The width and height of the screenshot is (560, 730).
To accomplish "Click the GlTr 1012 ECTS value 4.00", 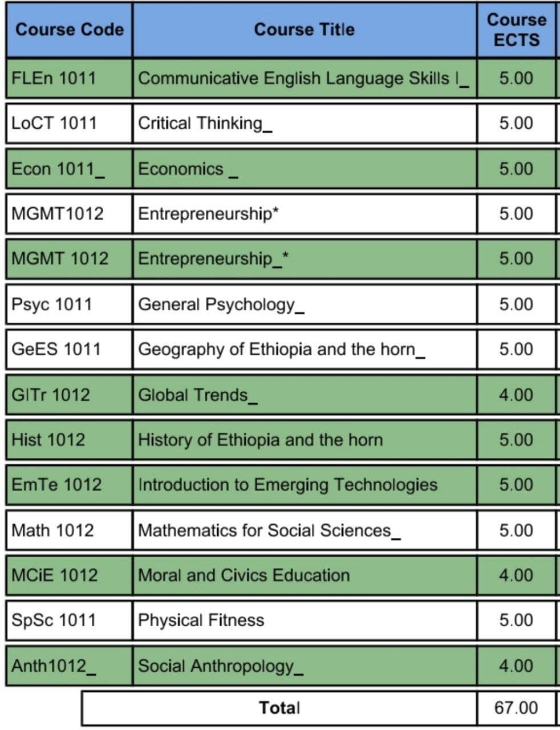I will click(516, 395).
